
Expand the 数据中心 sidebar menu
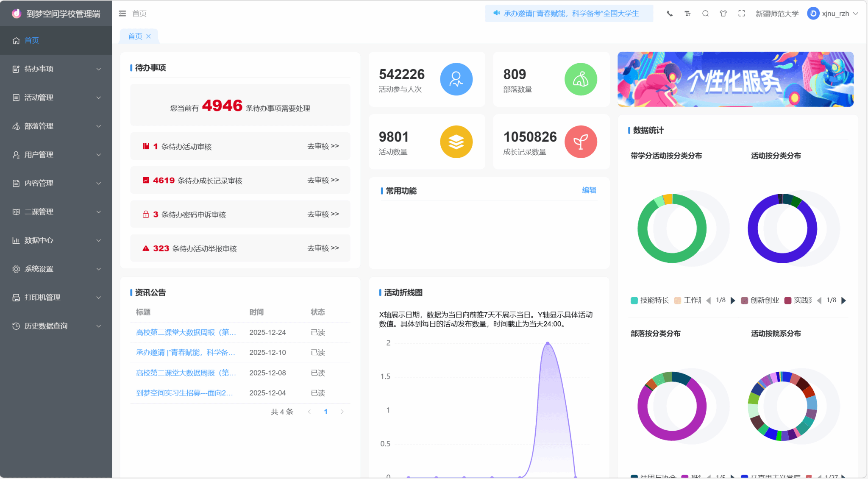56,240
